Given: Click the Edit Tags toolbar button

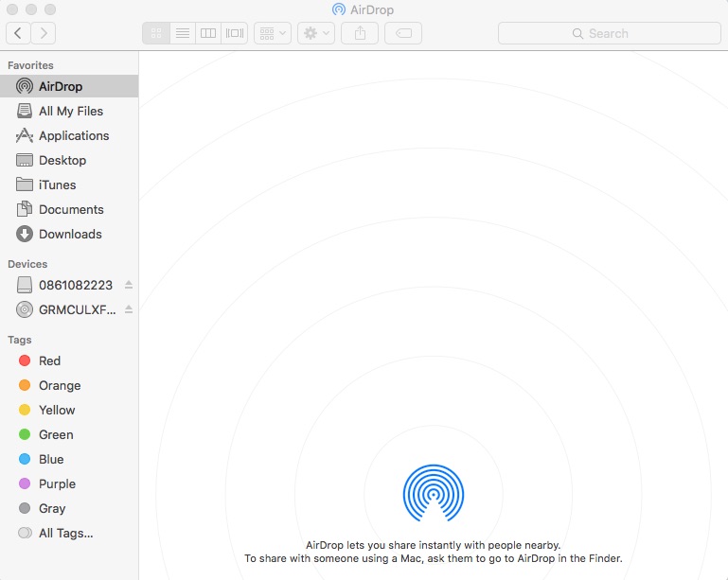Looking at the screenshot, I should point(403,33).
